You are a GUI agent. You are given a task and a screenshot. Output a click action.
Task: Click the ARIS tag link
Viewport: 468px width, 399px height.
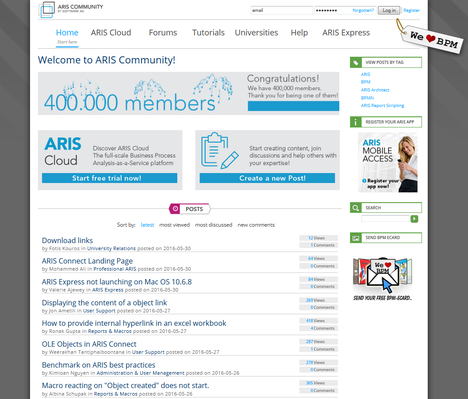coord(365,74)
